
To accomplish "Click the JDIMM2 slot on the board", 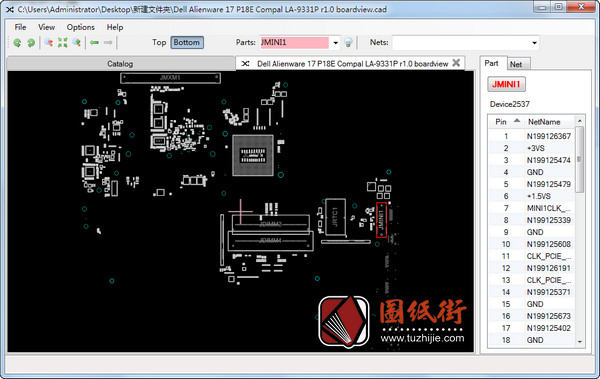I will [x=271, y=224].
